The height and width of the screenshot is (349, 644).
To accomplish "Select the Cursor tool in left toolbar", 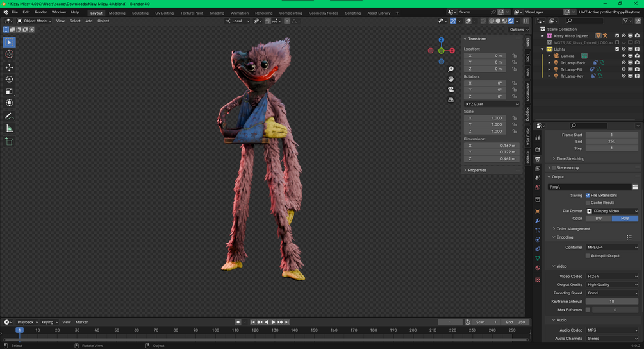I will click(10, 55).
